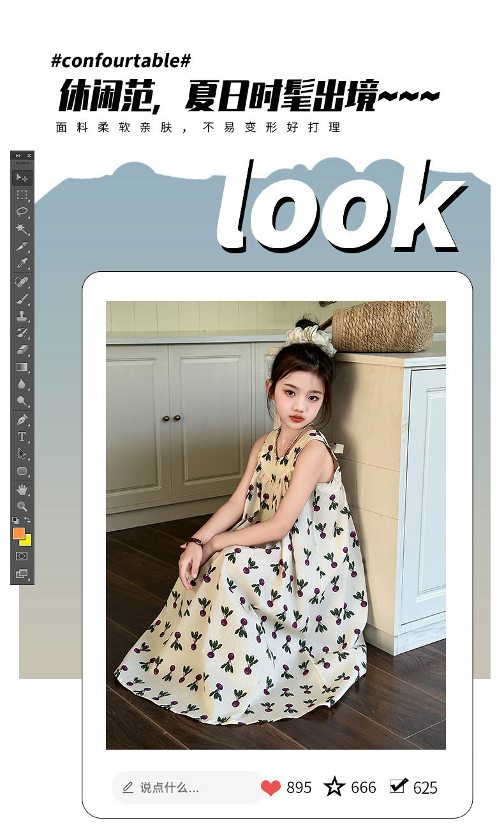
Task: Click the "#confourtable#" hashtag text
Action: [121, 61]
